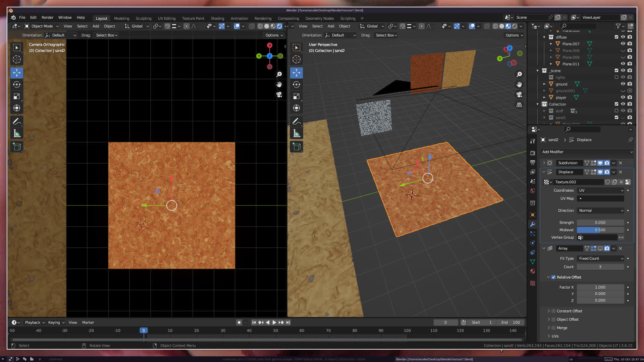Activate the Measure tool in left viewport
The height and width of the screenshot is (362, 644).
click(x=17, y=134)
